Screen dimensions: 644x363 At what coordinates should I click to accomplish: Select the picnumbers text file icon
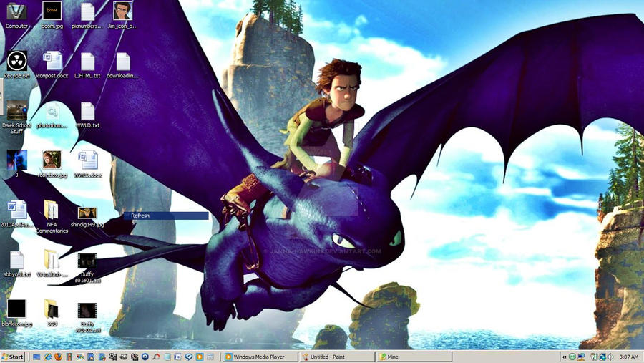click(x=87, y=15)
